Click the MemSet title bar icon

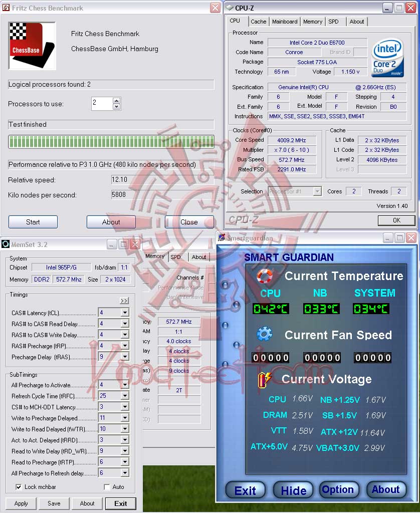point(6,244)
